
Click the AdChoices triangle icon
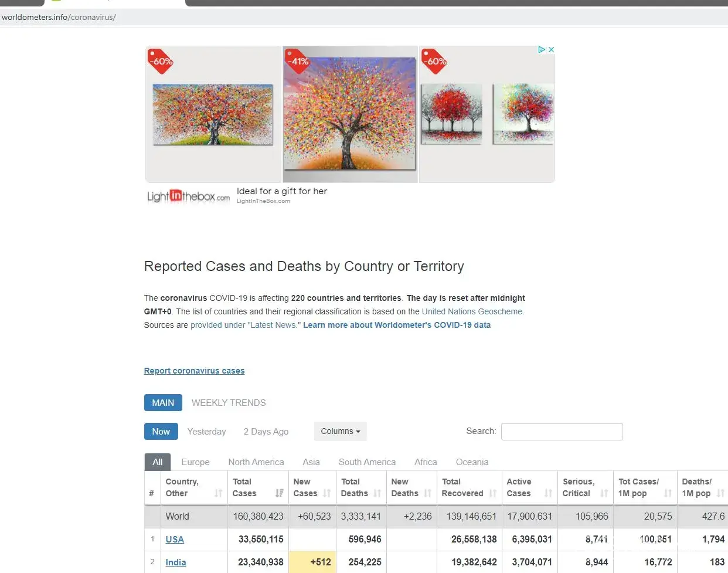[542, 50]
